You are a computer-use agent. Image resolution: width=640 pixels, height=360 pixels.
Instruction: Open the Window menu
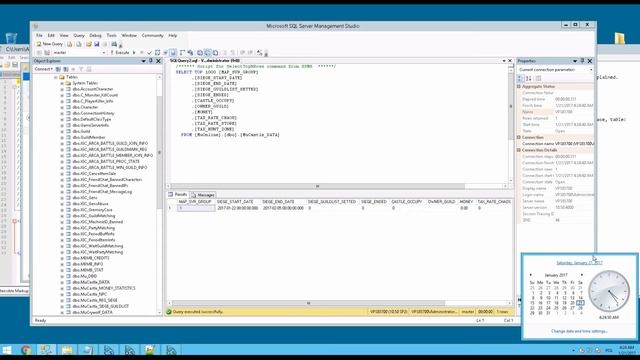129,36
